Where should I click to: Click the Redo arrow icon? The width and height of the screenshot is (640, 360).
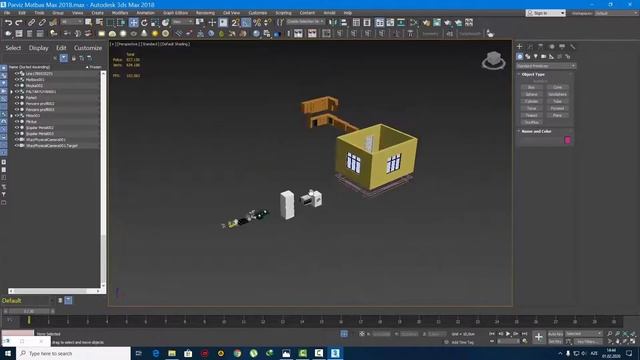tap(19, 23)
